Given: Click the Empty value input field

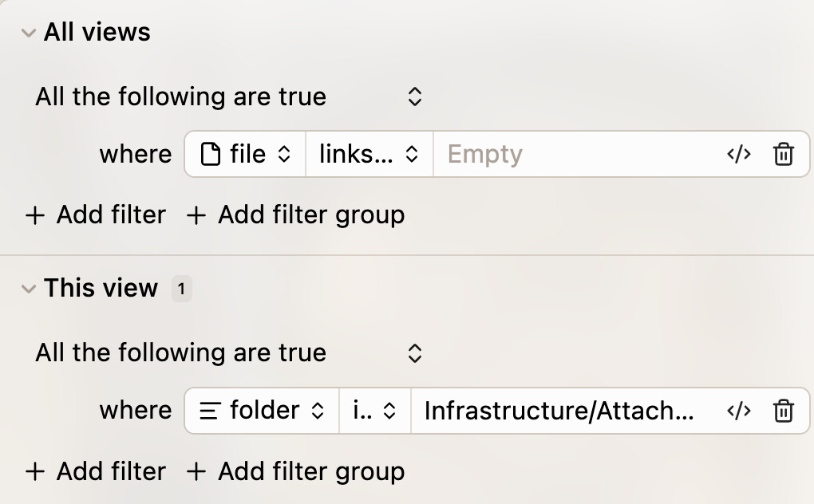Looking at the screenshot, I should (x=575, y=154).
